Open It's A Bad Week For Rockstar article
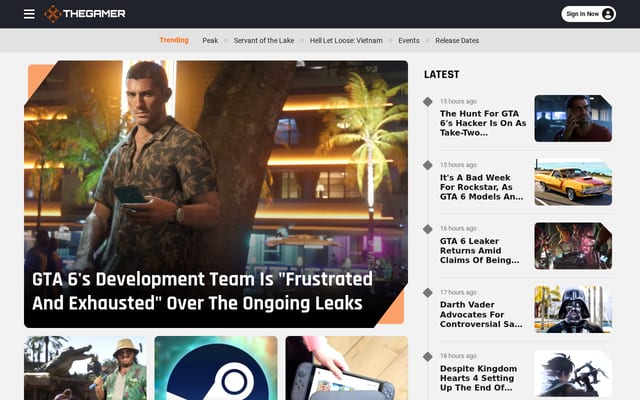 481,187
